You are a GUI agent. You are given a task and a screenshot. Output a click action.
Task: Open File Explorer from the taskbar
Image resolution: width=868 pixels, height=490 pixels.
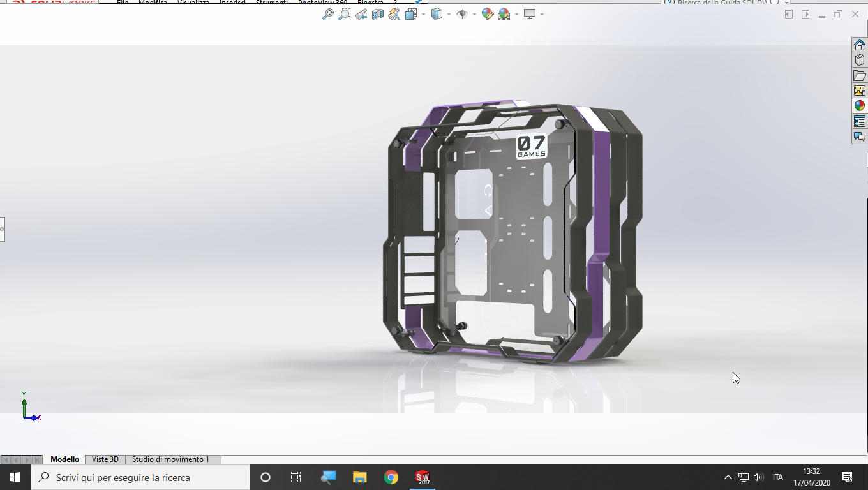[x=360, y=477]
